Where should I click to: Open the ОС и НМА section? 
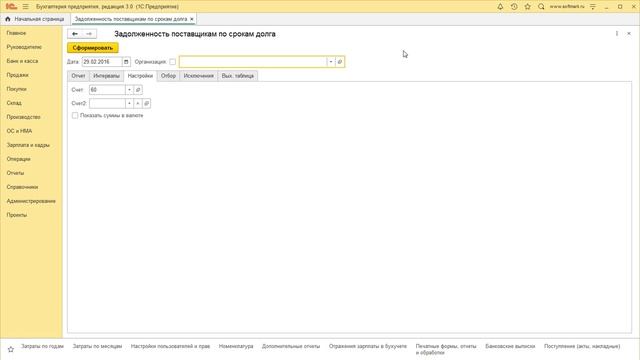19,131
